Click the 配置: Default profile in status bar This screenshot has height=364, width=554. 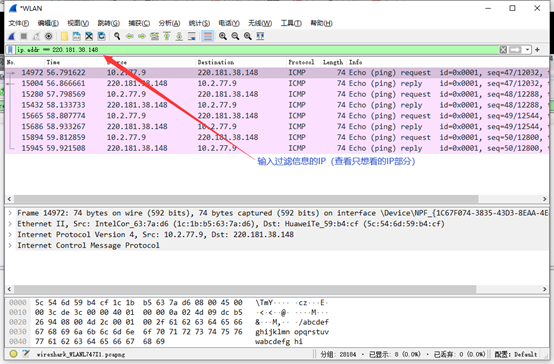(515, 354)
